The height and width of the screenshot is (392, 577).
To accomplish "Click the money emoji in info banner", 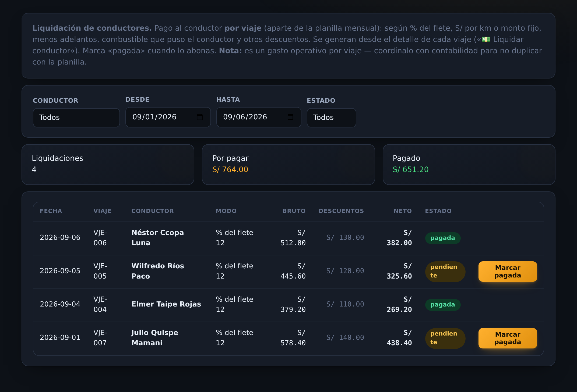I will pos(486,40).
